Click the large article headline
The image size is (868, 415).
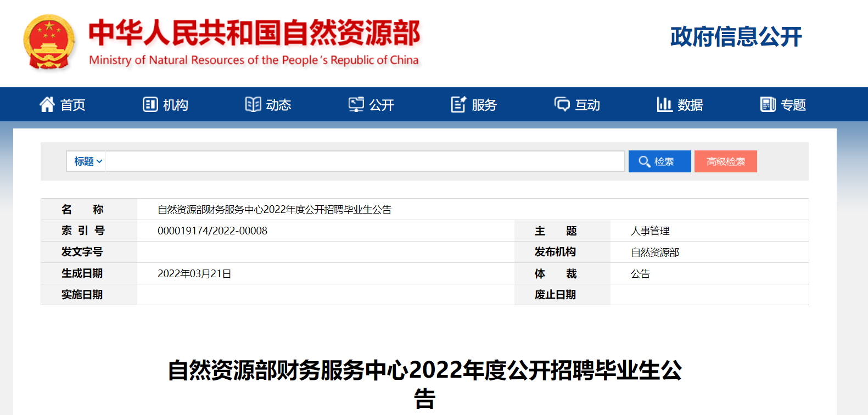tap(425, 384)
